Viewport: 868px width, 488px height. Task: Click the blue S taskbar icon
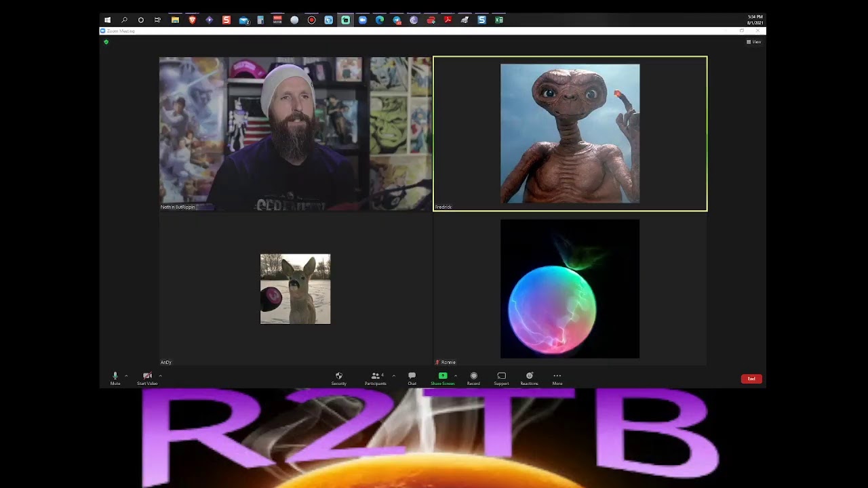(481, 20)
